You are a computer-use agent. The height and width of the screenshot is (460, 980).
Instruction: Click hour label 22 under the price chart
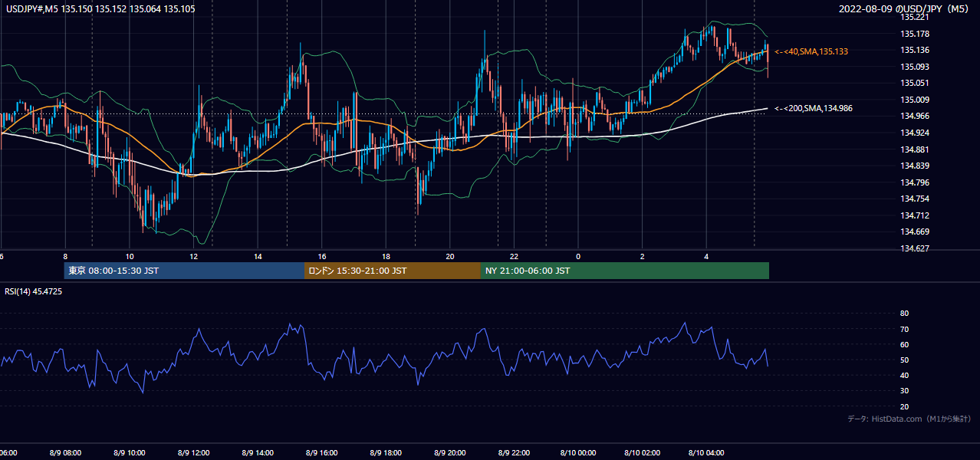tap(514, 256)
